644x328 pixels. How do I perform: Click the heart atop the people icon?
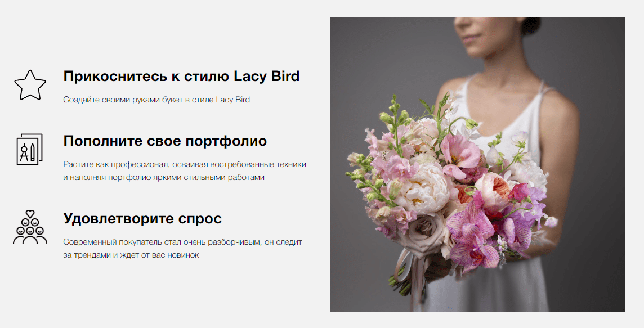(x=30, y=214)
